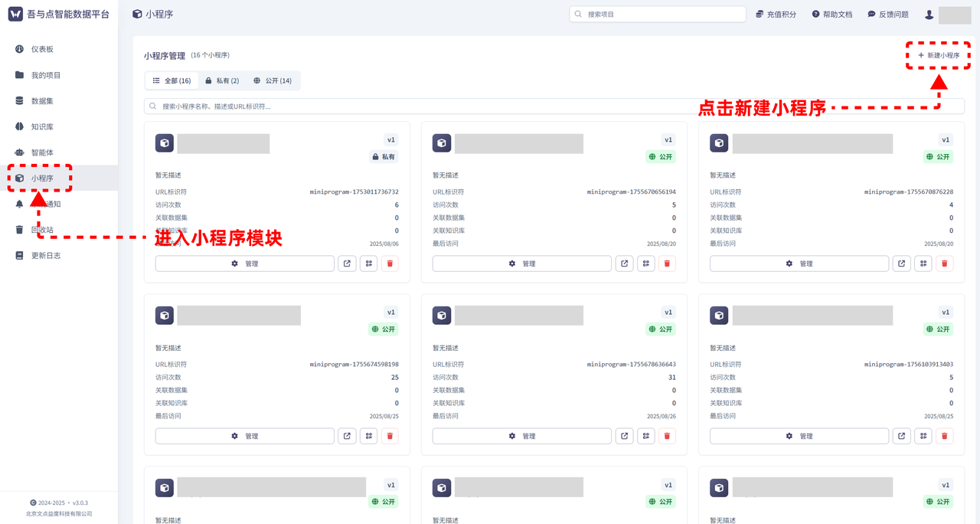Open the 智能体 section in the sidebar

point(18,152)
